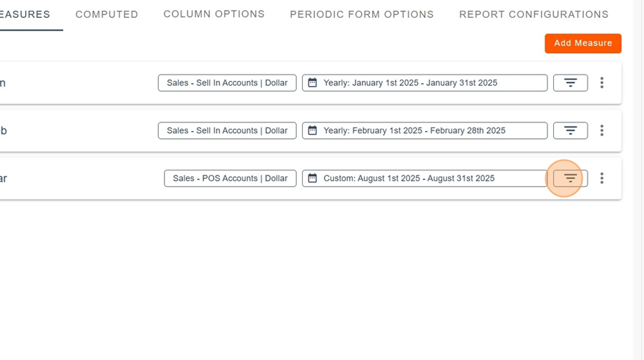Open Periodic Form Options tab
Screen dimensions: 644x360
coord(362,14)
